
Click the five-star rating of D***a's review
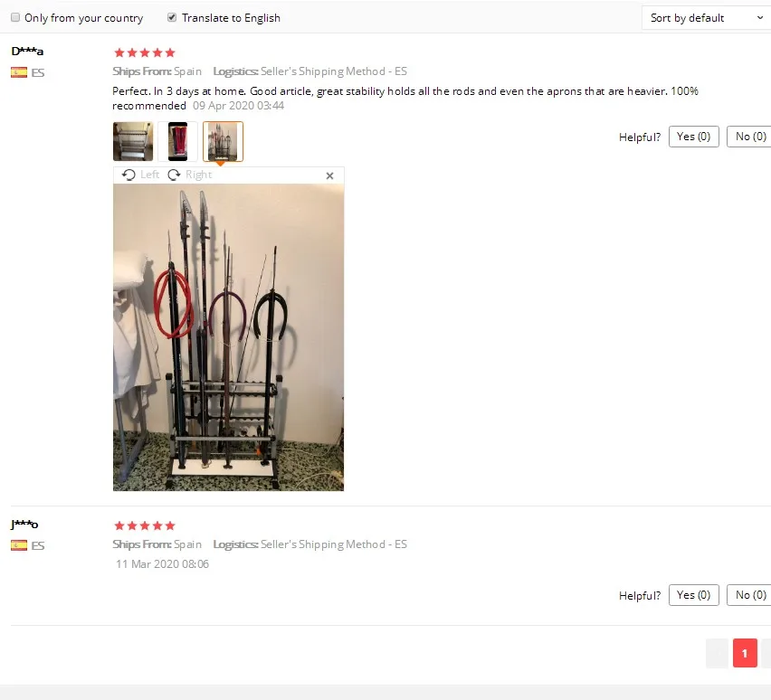145,52
